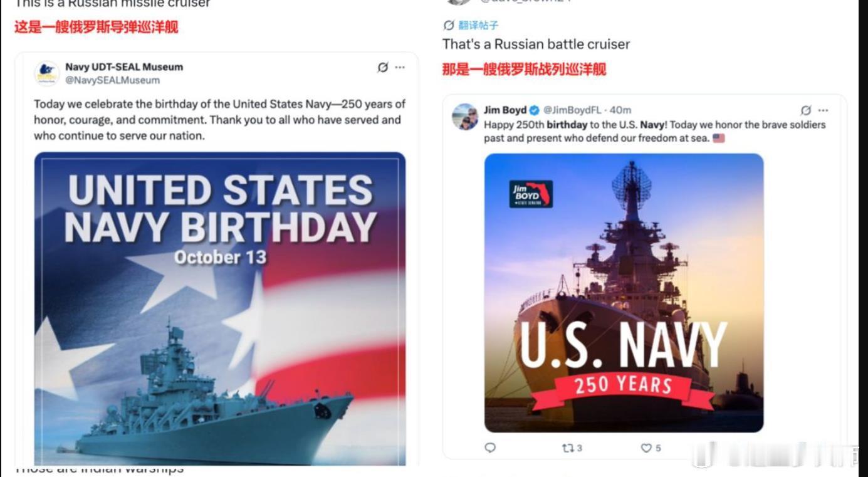Open Navy UDT-SEAL Museum profile avatar
The image size is (868, 477).
click(x=47, y=73)
